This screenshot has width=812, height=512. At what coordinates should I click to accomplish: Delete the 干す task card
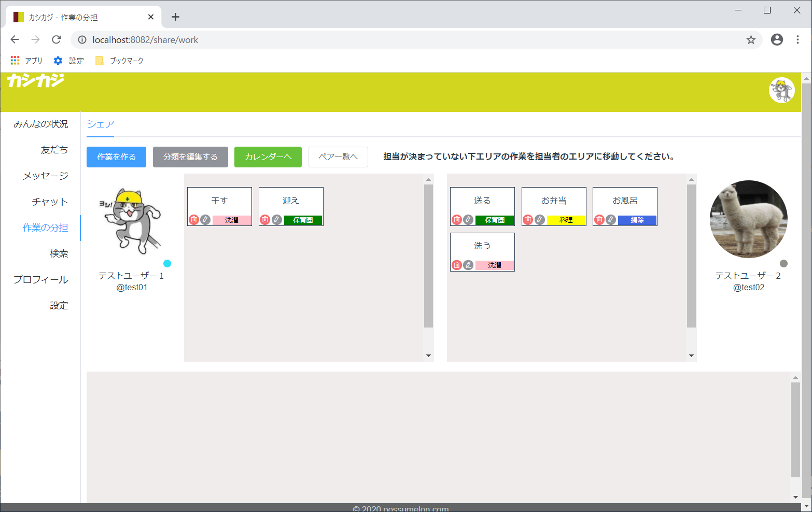tap(194, 220)
